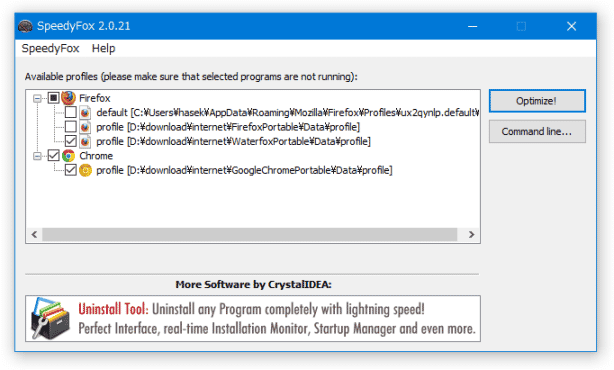
Task: Click the SpeedyFox brain icon in title bar
Action: tap(25, 26)
